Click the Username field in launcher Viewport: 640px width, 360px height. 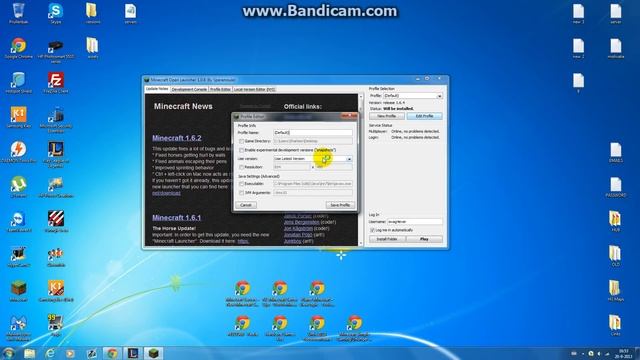coord(415,222)
